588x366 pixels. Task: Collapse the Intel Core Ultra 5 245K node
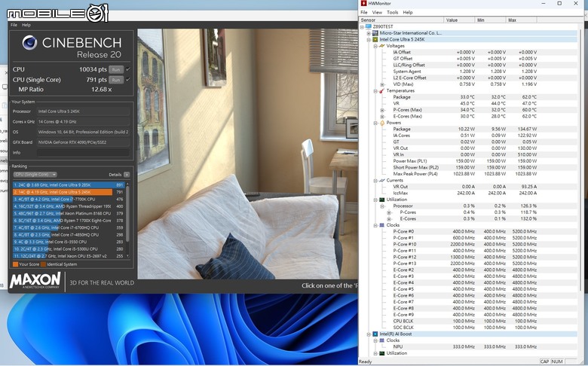(369, 39)
